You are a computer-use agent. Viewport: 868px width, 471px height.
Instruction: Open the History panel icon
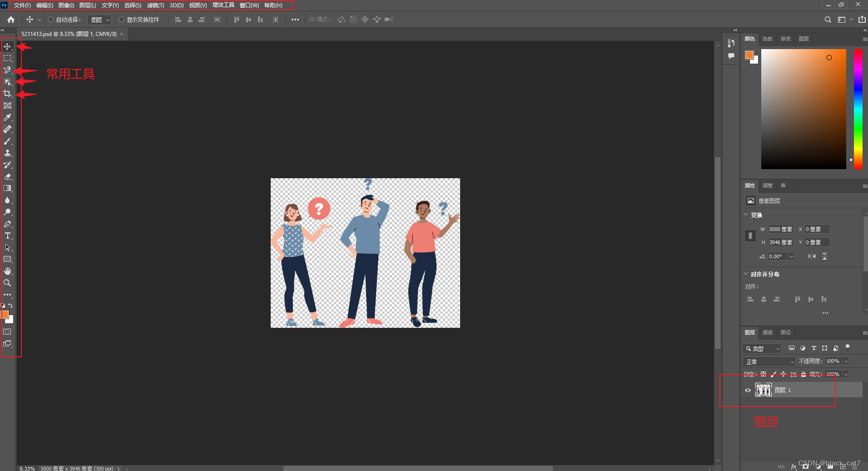731,43
